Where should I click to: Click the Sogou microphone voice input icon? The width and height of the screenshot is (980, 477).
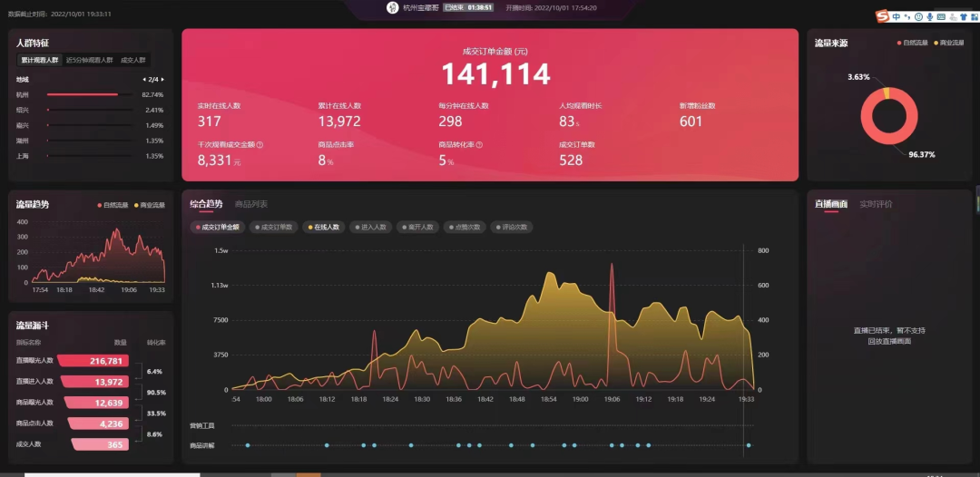(930, 17)
